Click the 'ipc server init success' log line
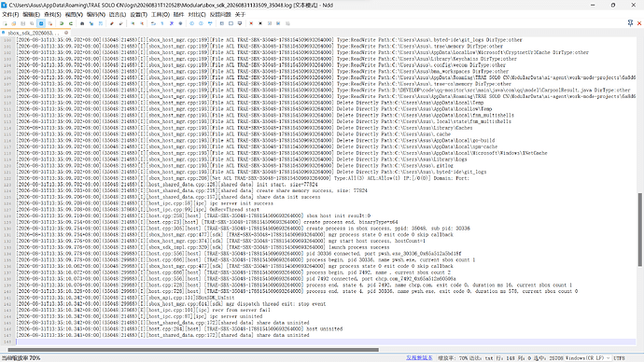This screenshot has width=644, height=362. (x=145, y=203)
